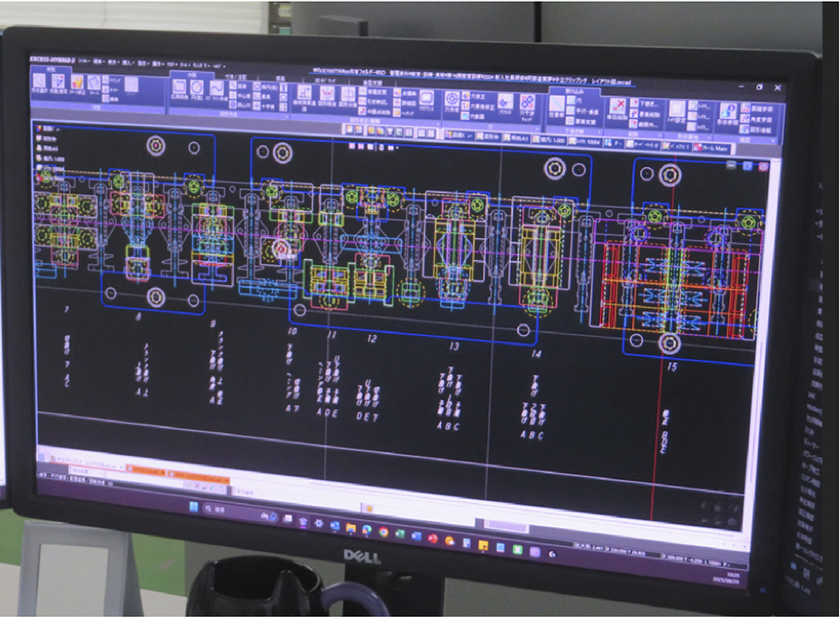This screenshot has width=840, height=617.
Task: Open Chrome from the Windows taskbar
Action: pyautogui.click(x=383, y=530)
